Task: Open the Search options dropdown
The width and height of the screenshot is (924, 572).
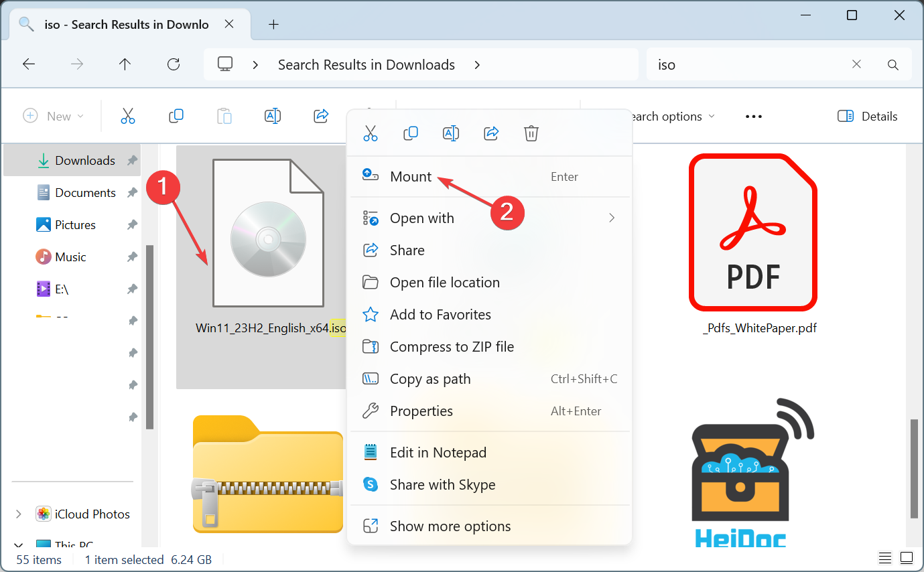Action: pos(672,116)
